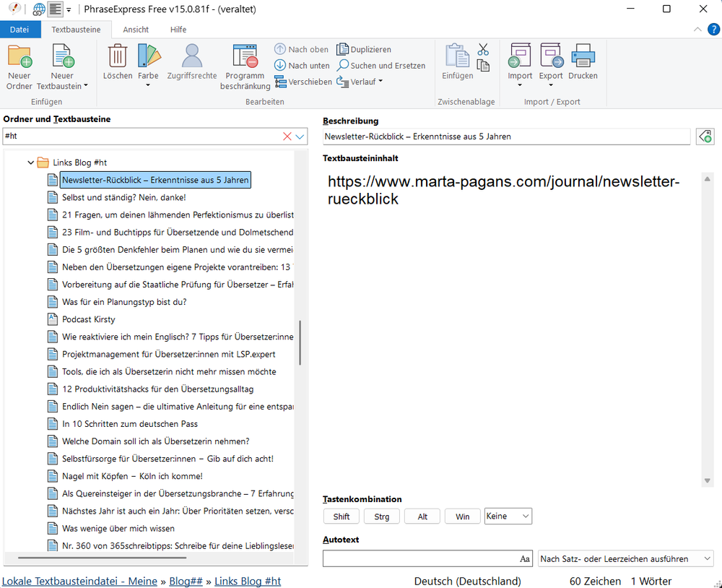Click the text alignment icon in title bar
The width and height of the screenshot is (722, 588).
(x=56, y=9)
